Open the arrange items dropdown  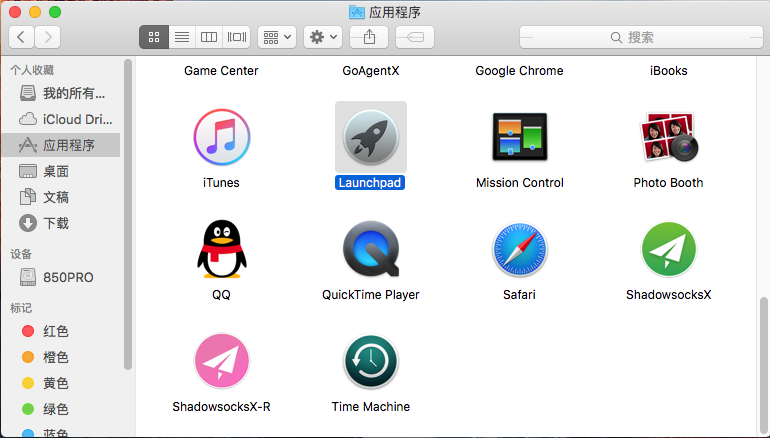pos(276,37)
